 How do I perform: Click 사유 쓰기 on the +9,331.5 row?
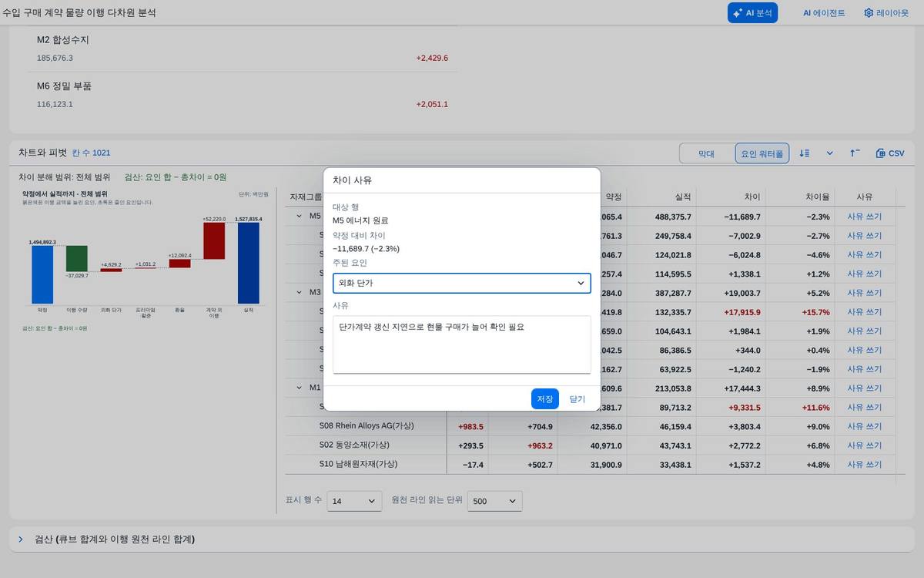point(865,408)
